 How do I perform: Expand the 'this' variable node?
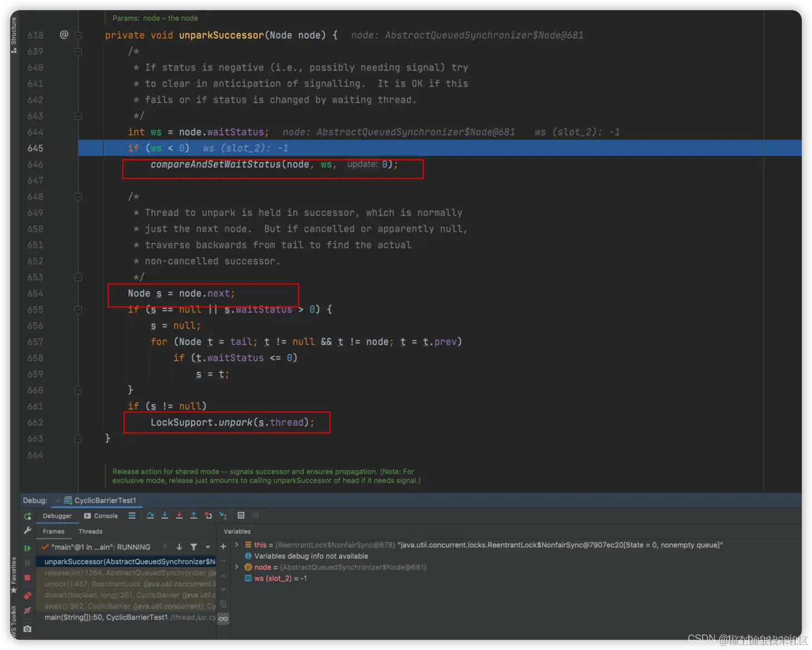coord(237,545)
